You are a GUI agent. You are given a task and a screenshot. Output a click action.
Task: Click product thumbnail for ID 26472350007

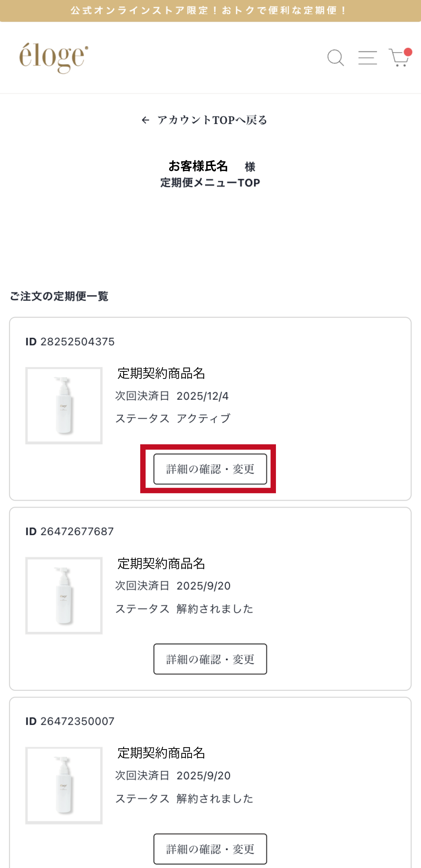click(64, 785)
